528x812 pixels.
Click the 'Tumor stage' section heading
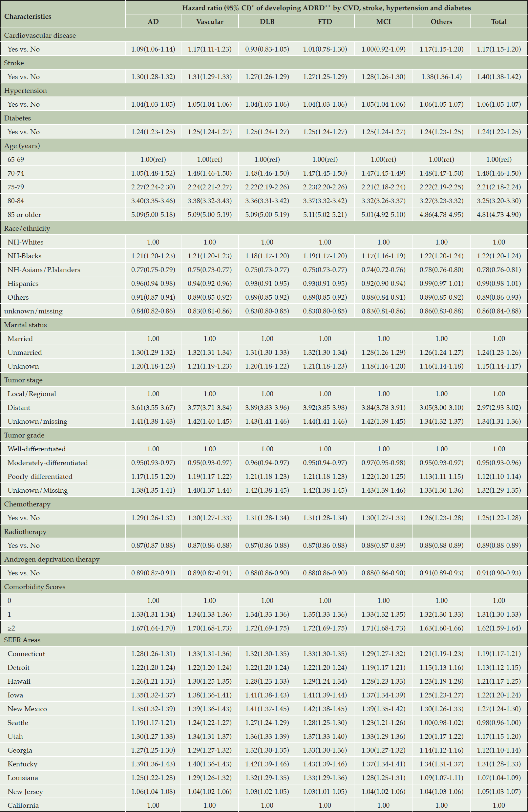tap(23, 380)
